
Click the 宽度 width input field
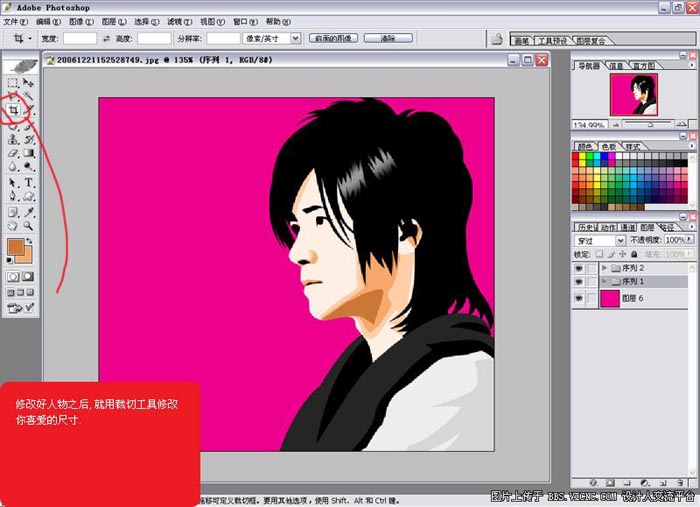click(x=80, y=38)
